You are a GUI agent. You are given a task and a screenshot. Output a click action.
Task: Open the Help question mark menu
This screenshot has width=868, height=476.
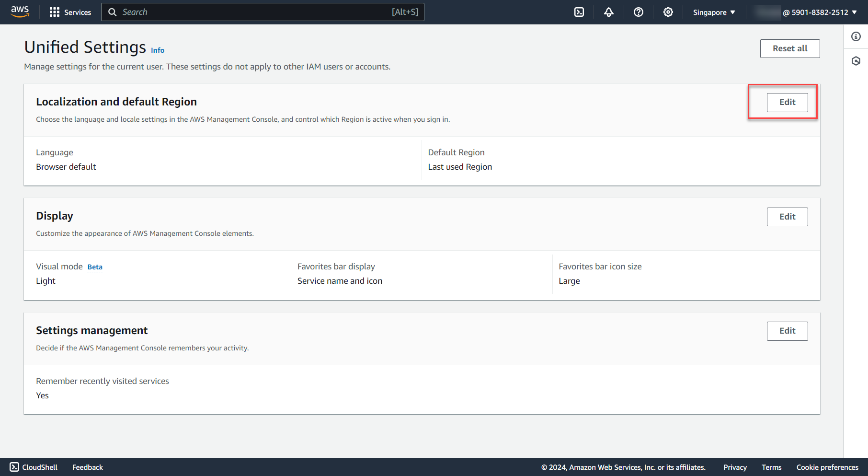(x=639, y=12)
